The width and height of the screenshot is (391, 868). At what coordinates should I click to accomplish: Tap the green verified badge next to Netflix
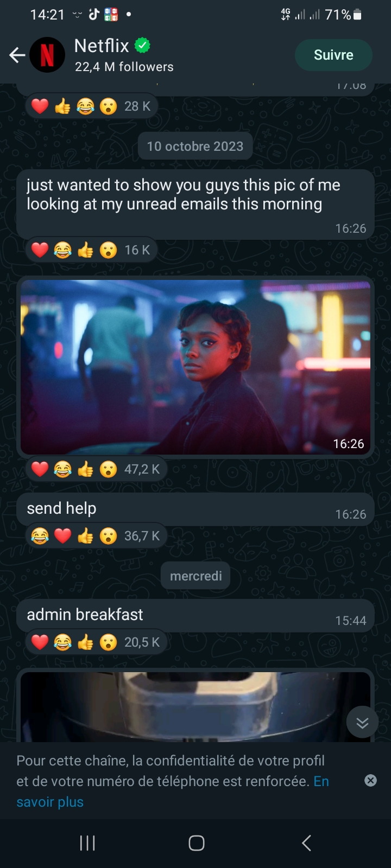coord(142,46)
